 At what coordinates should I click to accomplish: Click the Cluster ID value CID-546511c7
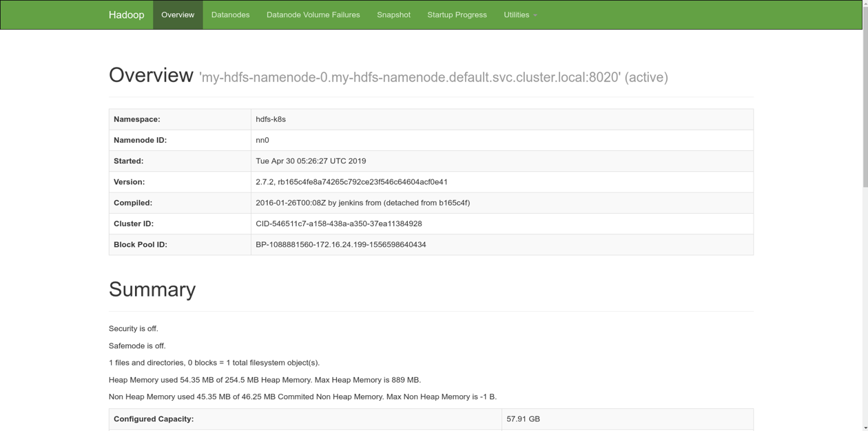coord(338,223)
